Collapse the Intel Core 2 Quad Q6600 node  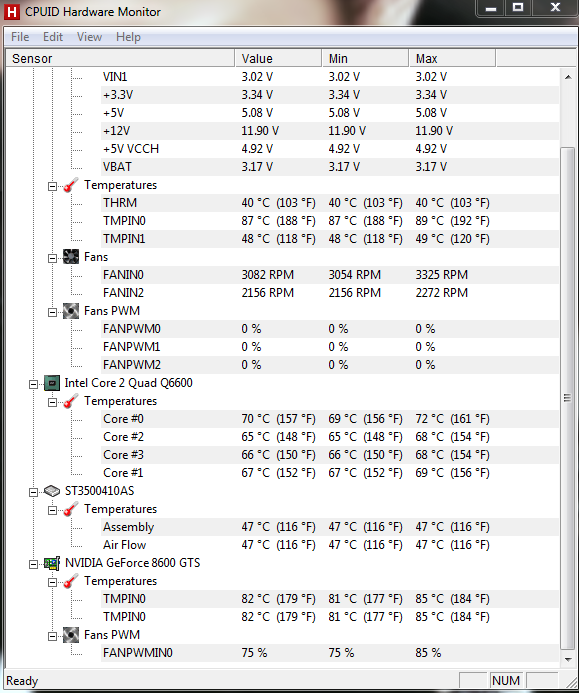click(x=34, y=384)
